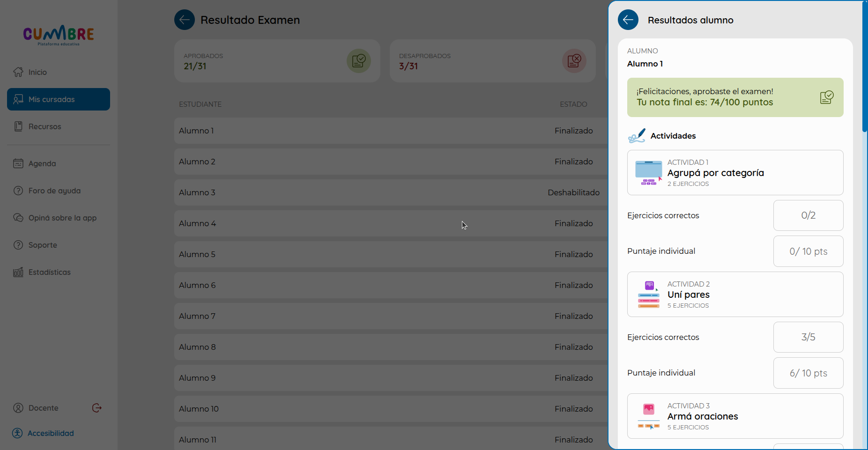Image resolution: width=868 pixels, height=450 pixels.
Task: Select the Alumno 10 row
Action: click(391, 409)
